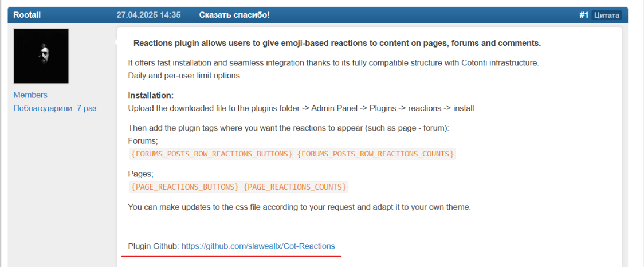Click the Plugin Github: label text

click(154, 246)
